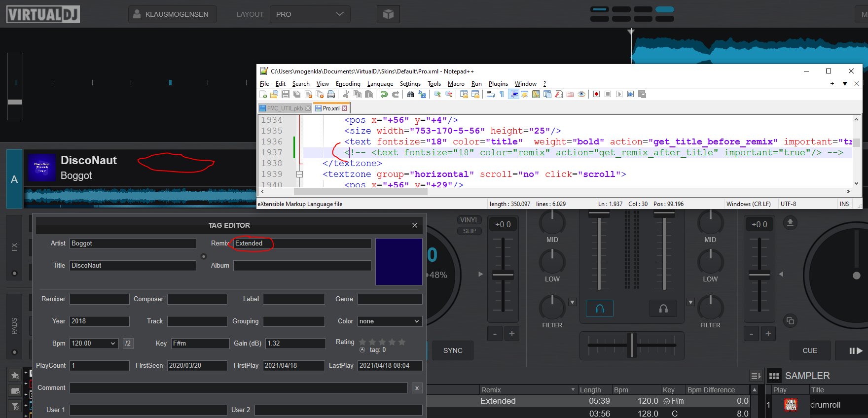Viewport: 868px width, 418px height.
Task: Click the first rating star in Tag Editor
Action: pyautogui.click(x=362, y=342)
